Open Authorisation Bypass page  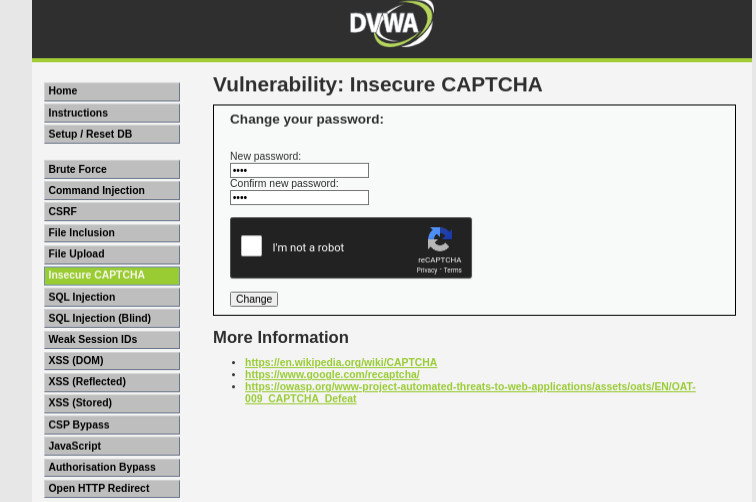pyautogui.click(x=112, y=467)
